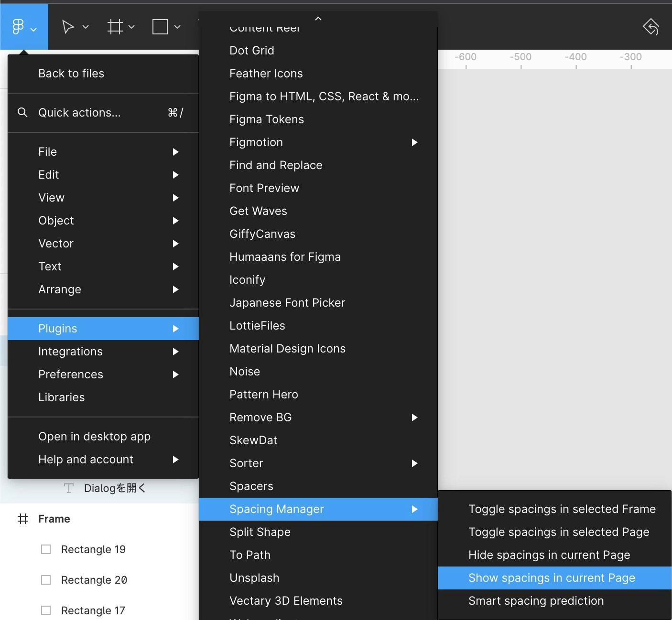Click the search icon beside Quick actions
This screenshot has height=620, width=672.
pos(22,113)
